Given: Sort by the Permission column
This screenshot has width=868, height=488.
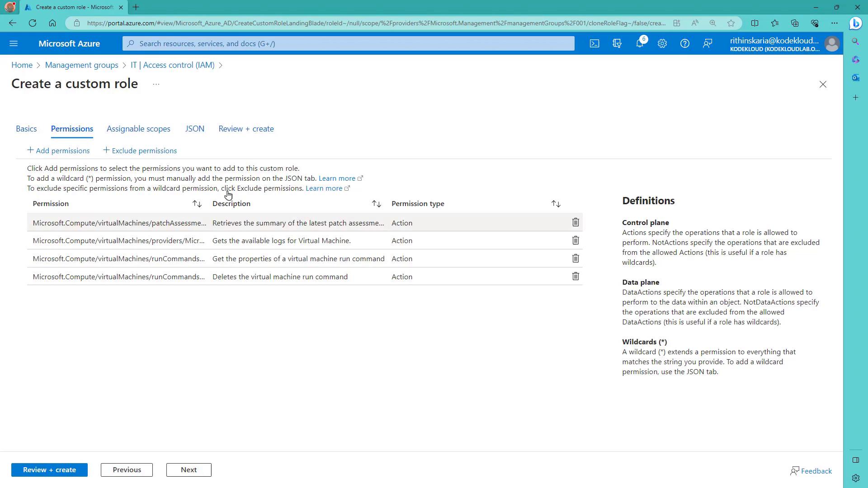Looking at the screenshot, I should (x=197, y=204).
